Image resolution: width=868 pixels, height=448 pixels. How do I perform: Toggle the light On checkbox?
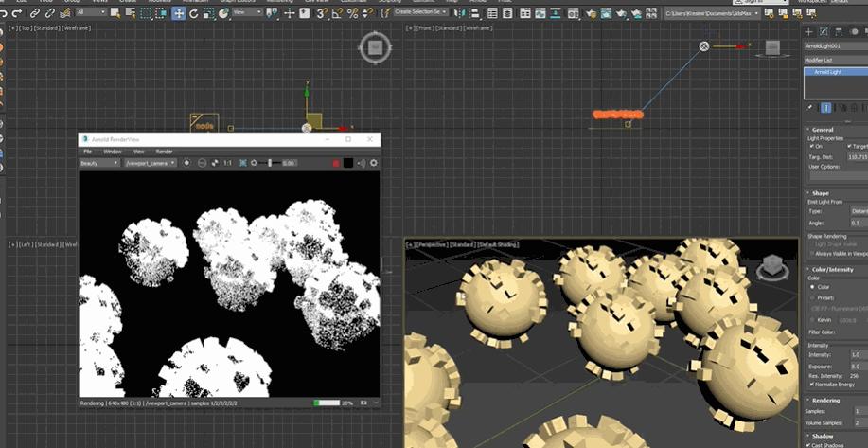pos(812,147)
